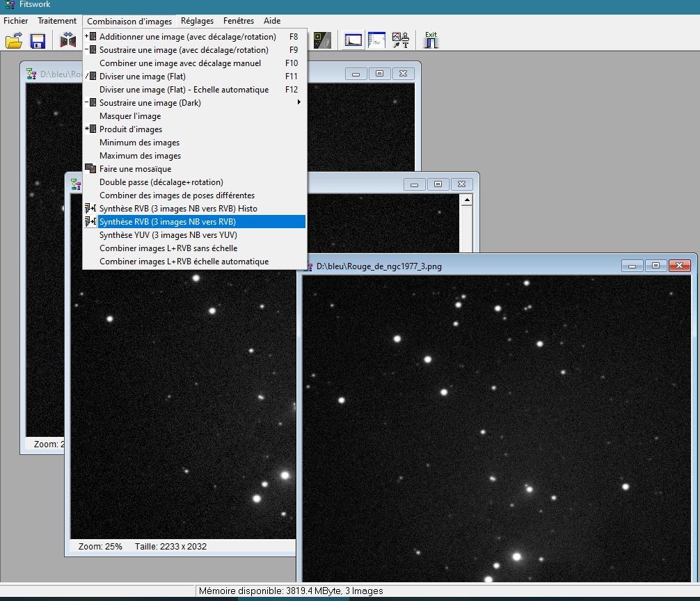Minimize the Rouge_de_ngc1977_3.png window

click(632, 266)
